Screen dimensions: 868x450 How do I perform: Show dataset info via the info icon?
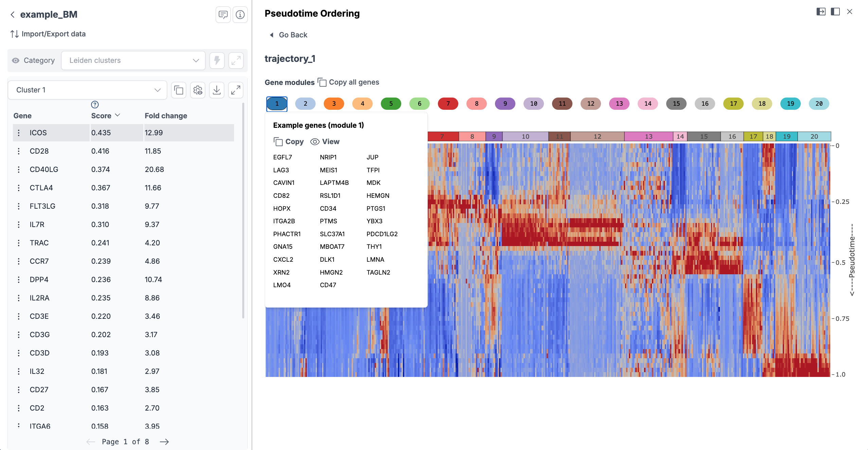240,14
